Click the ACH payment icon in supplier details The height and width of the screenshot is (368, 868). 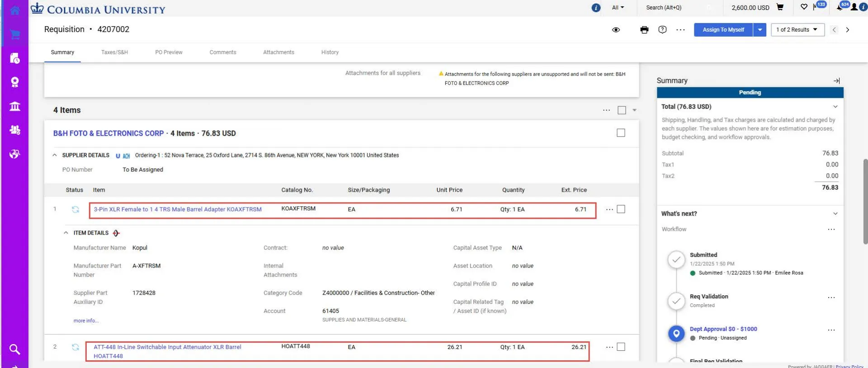[x=126, y=156]
